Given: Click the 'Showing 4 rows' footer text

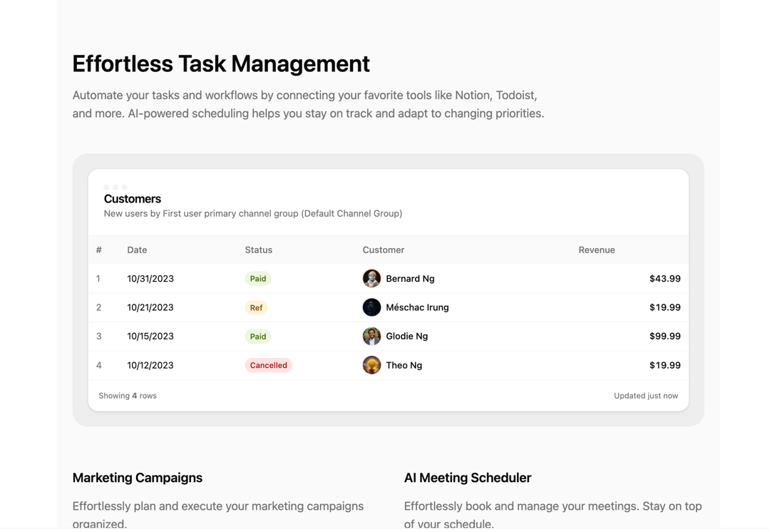Looking at the screenshot, I should (x=128, y=396).
